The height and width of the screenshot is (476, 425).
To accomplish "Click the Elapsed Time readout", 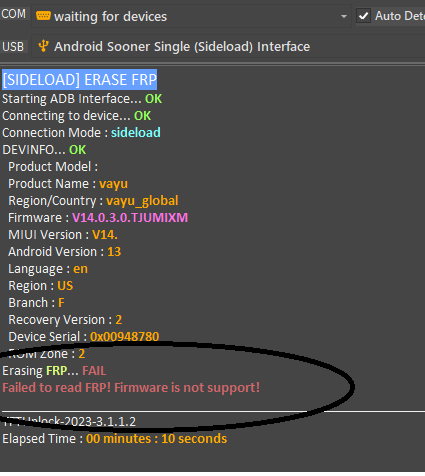I will tap(115, 439).
